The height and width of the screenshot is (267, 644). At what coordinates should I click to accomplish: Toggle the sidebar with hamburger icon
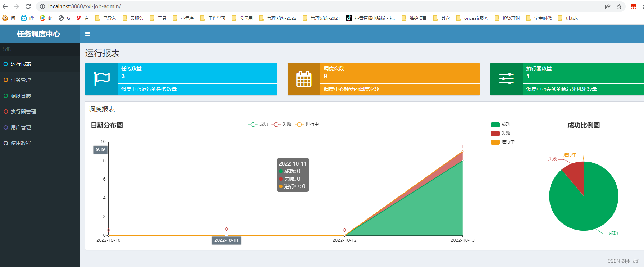[x=87, y=34]
